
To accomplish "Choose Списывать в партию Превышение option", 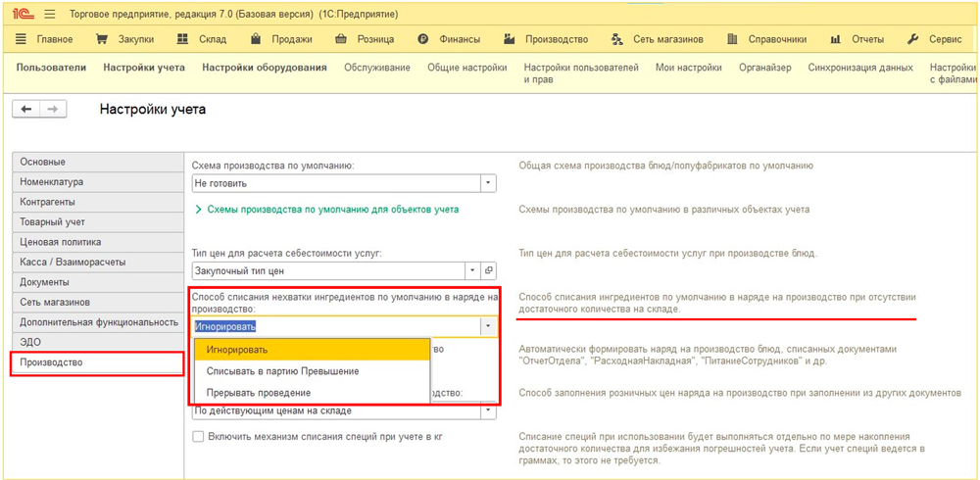I will (x=282, y=371).
